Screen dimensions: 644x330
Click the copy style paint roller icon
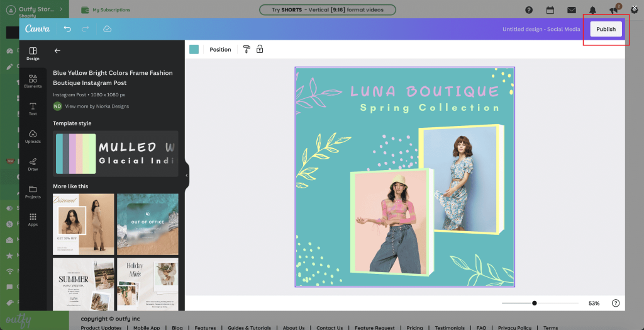pyautogui.click(x=247, y=49)
